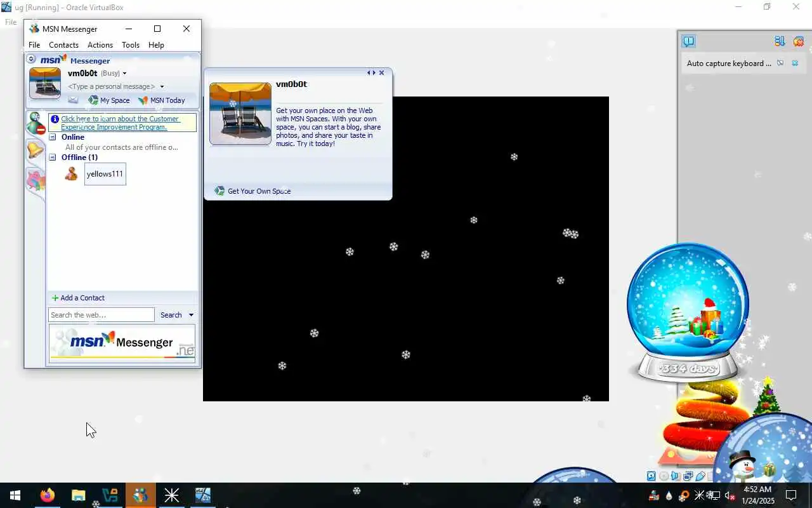This screenshot has width=812, height=508.
Task: Open the snowflake app in taskbar
Action: pyautogui.click(x=171, y=495)
